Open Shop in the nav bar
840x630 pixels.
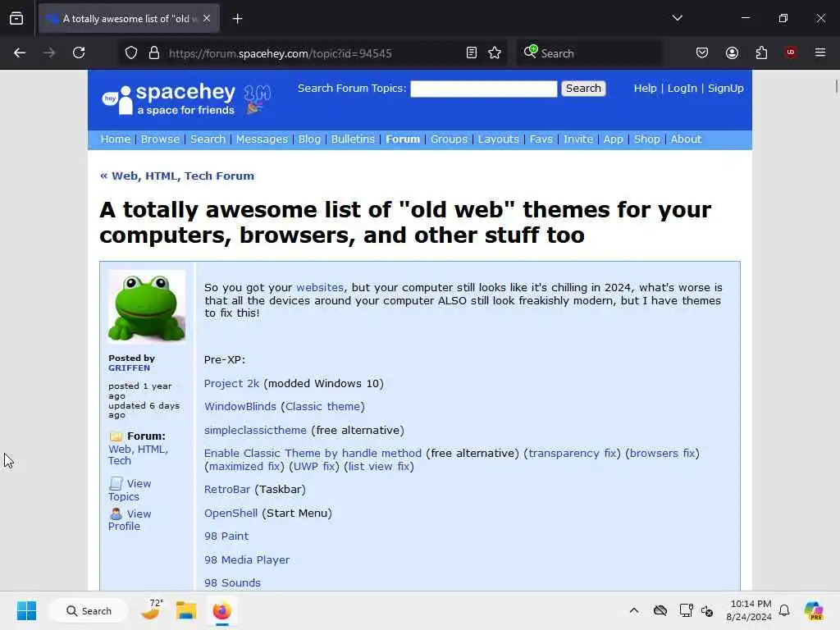[646, 139]
